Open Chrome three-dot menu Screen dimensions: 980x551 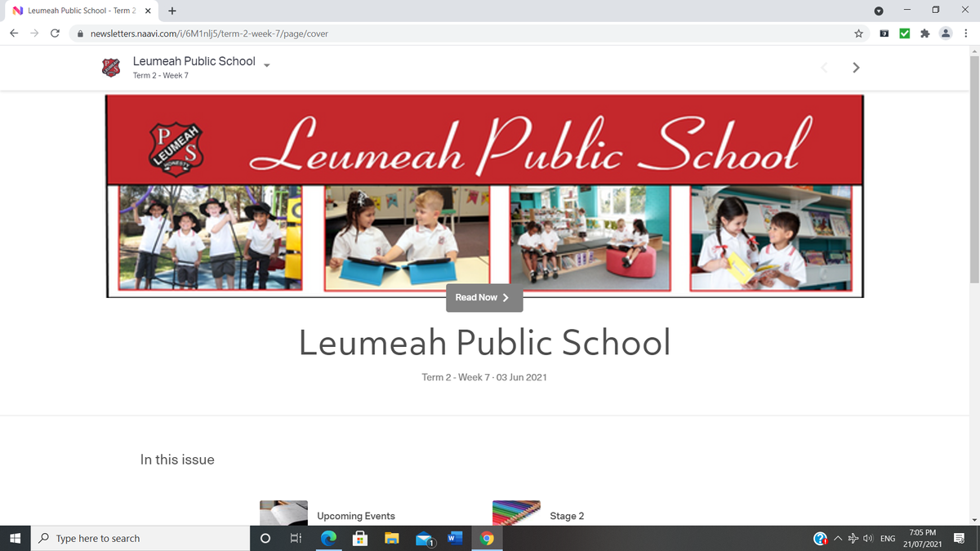pyautogui.click(x=965, y=33)
